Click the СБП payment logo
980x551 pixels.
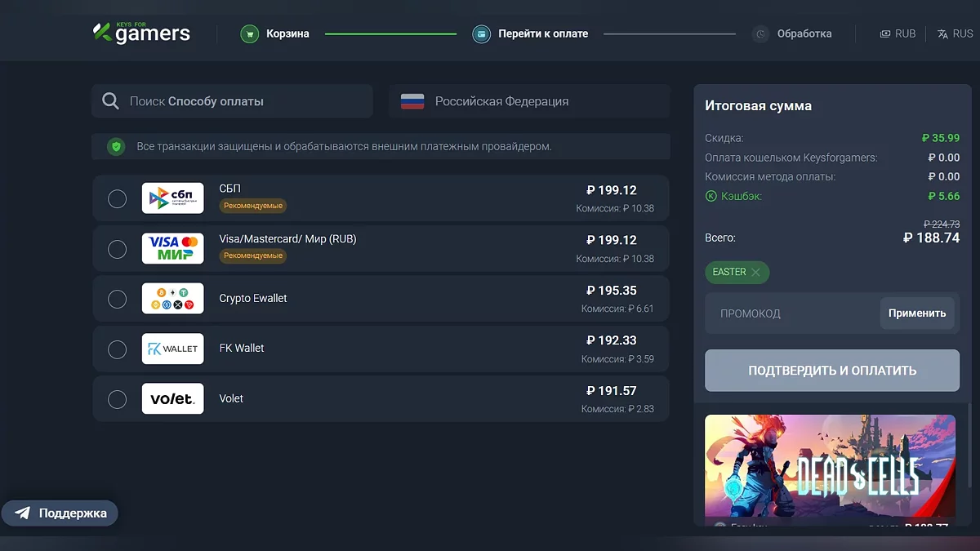coord(172,198)
